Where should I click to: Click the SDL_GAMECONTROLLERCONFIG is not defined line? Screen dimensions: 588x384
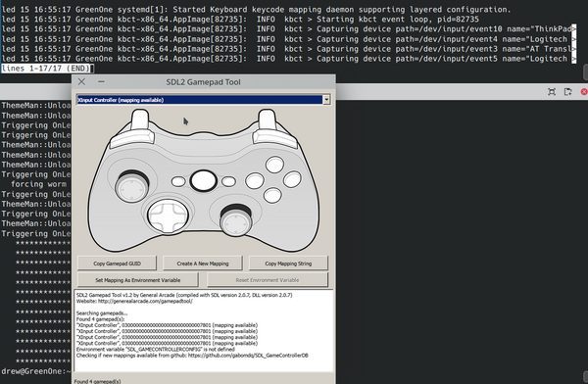click(155, 349)
